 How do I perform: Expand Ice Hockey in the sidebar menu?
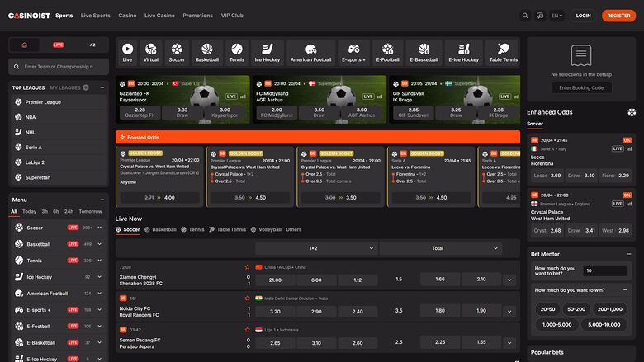(99, 277)
